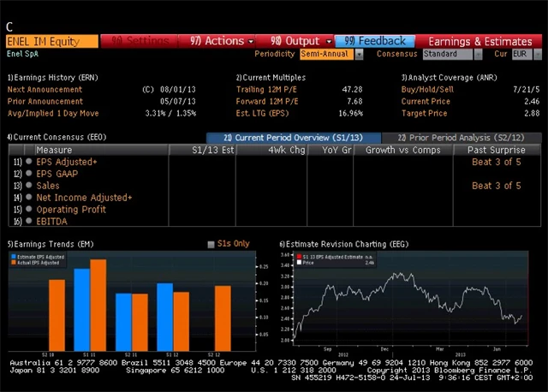Click the Feedback button
Image resolution: width=548 pixels, height=392 pixels.
(375, 41)
